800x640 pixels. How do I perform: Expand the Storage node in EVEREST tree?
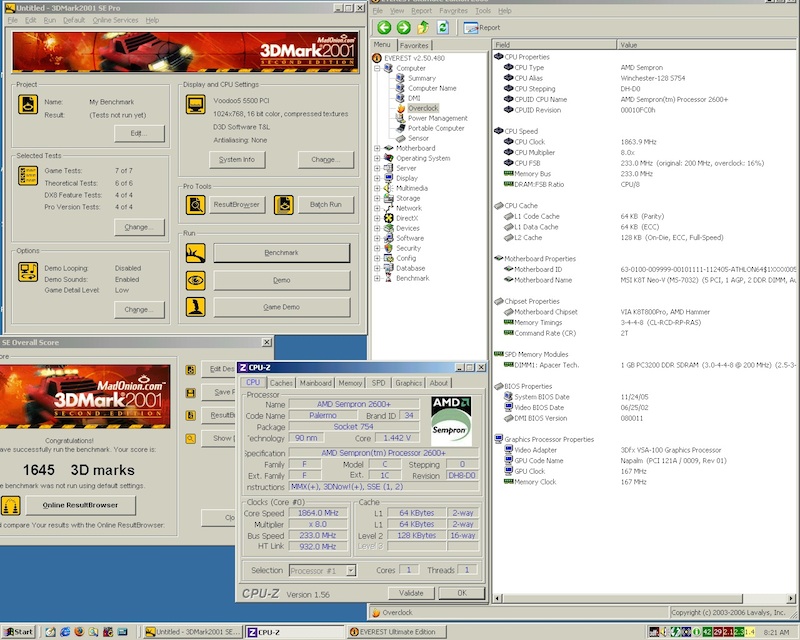point(377,199)
